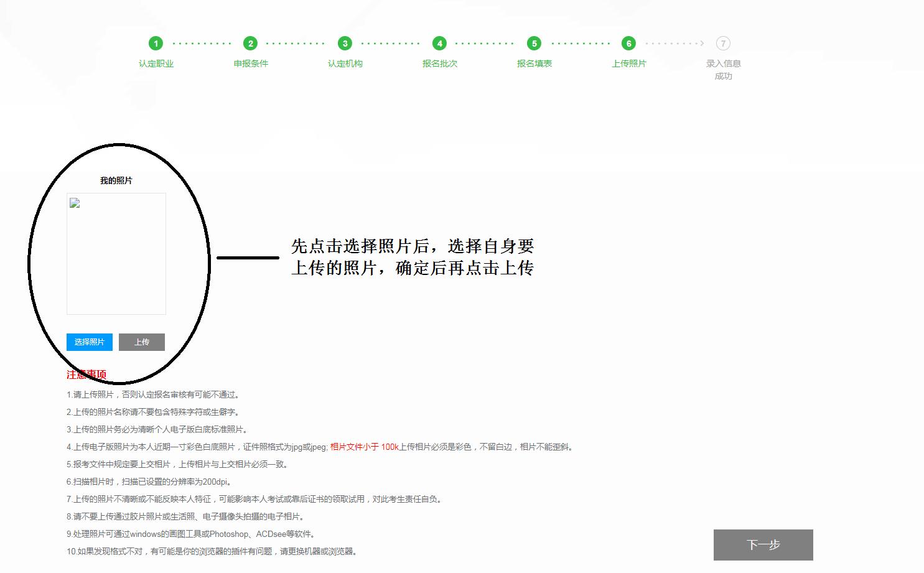Image resolution: width=924 pixels, height=573 pixels.
Task: Click the 上传照片 step label
Action: click(x=629, y=63)
